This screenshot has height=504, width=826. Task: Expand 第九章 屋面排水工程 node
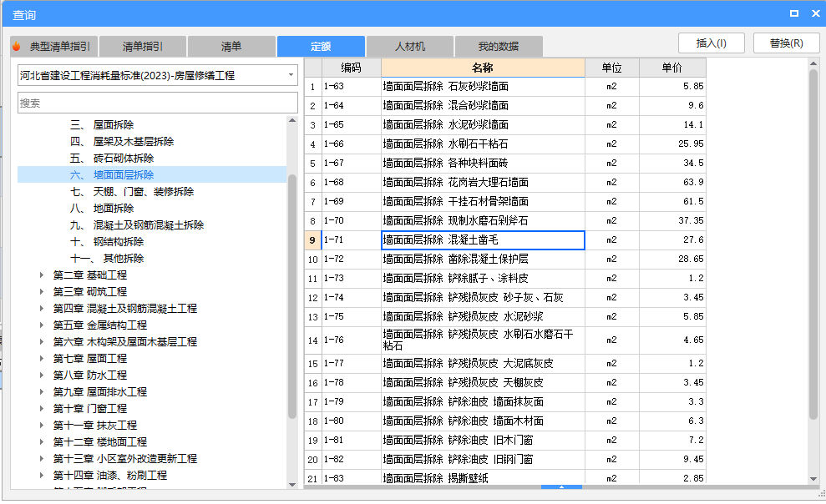coord(42,392)
